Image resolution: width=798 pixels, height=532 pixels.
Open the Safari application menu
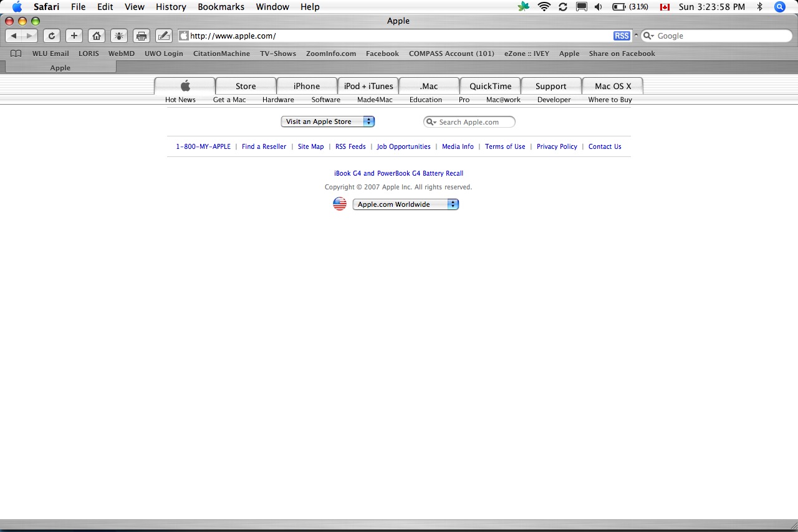point(47,7)
